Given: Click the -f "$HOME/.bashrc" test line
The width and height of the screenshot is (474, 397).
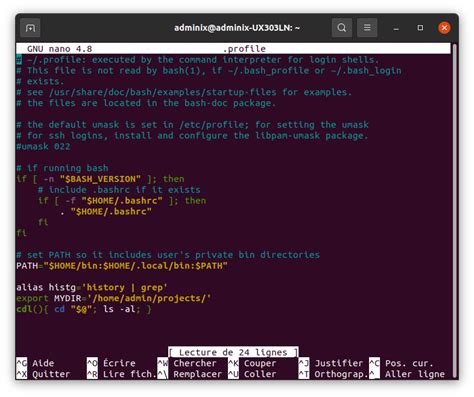Looking at the screenshot, I should pos(122,201).
